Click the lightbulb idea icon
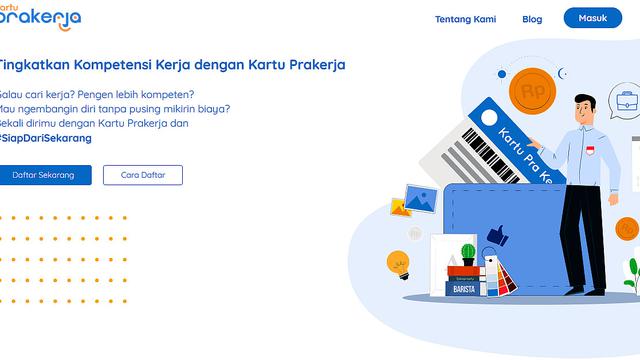 398,264
